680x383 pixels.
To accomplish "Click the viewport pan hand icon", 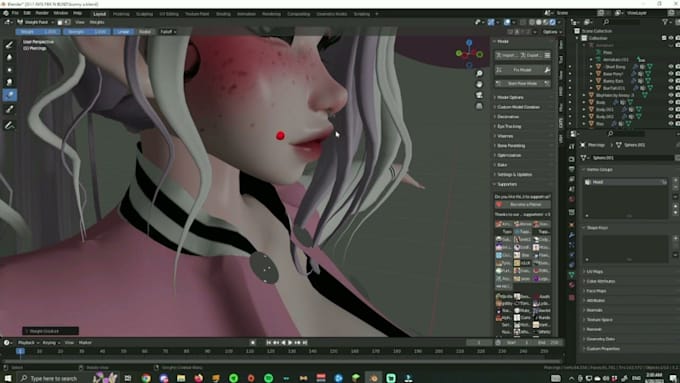I will 479,84.
